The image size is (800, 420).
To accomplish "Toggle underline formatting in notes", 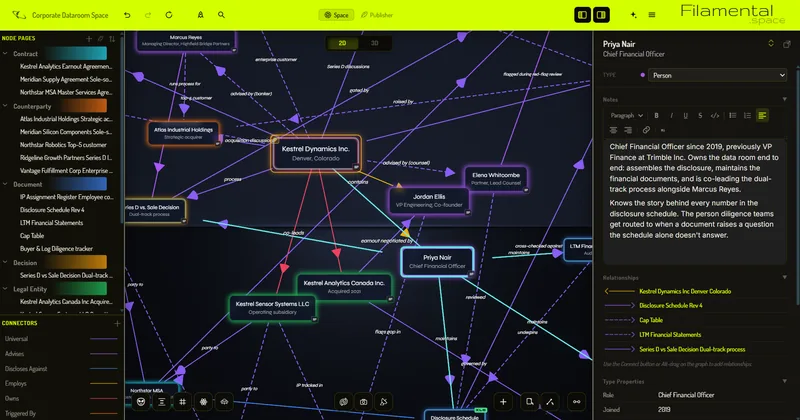I will coord(686,116).
